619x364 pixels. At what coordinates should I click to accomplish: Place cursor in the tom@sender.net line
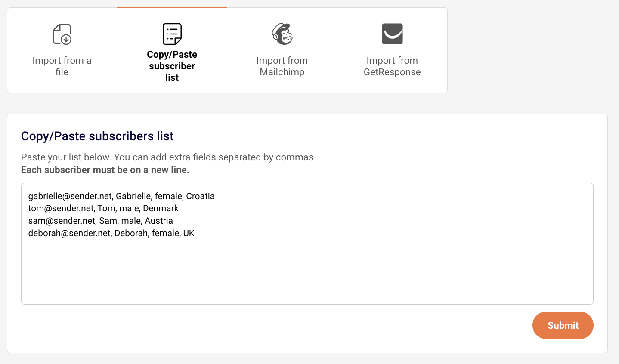point(61,208)
